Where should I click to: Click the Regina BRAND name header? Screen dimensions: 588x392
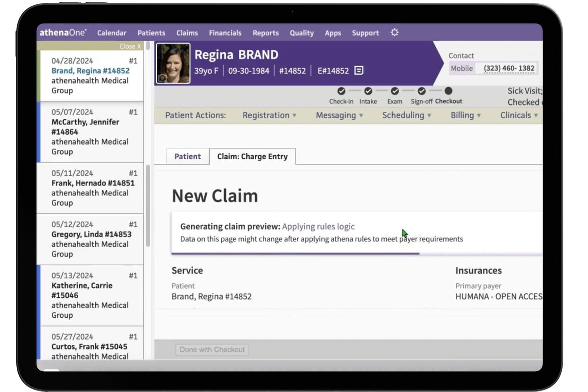point(236,54)
